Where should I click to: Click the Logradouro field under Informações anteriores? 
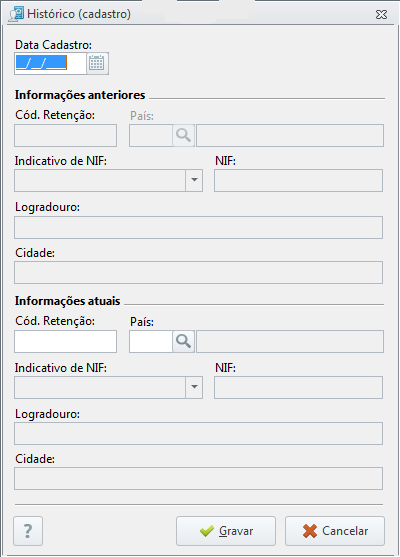(x=199, y=227)
